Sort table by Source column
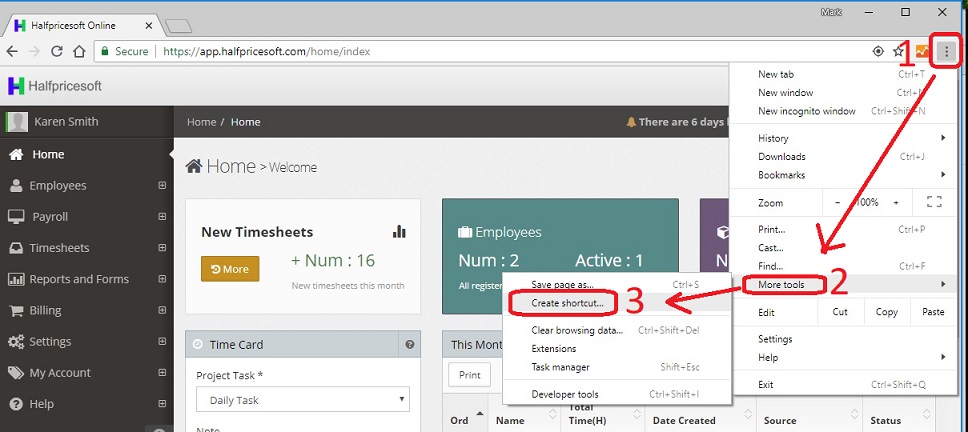968x432 pixels. [x=809, y=420]
